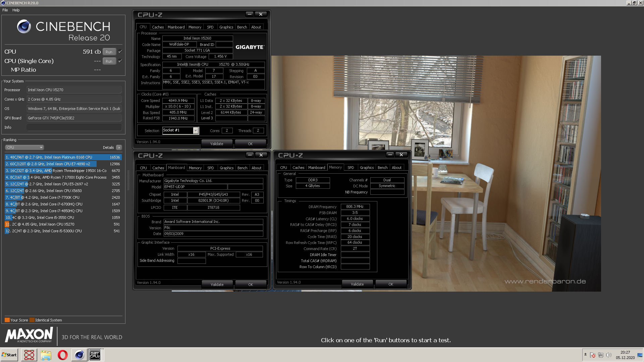Run the CPU Single Core test
Image resolution: width=644 pixels, height=362 pixels.
(x=109, y=61)
